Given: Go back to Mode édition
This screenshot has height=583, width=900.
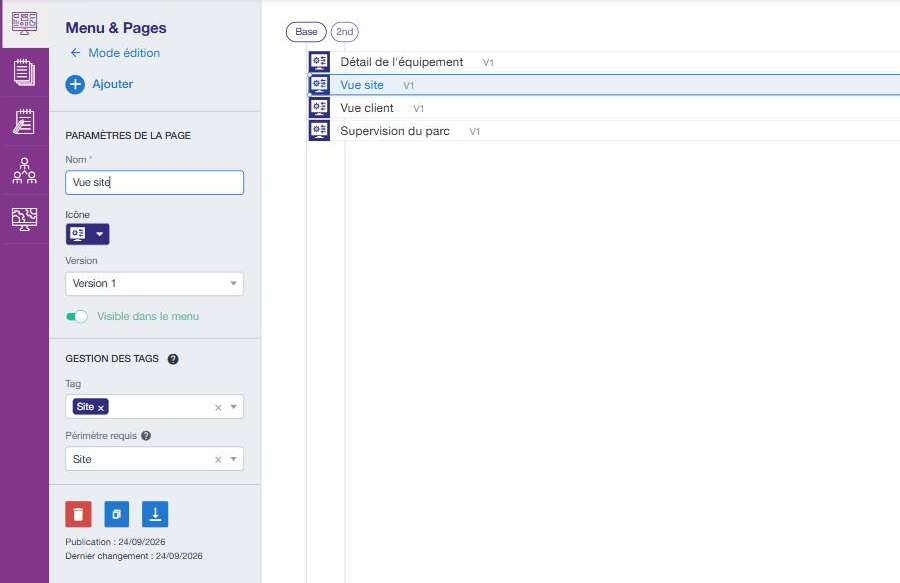Looking at the screenshot, I should coord(124,53).
